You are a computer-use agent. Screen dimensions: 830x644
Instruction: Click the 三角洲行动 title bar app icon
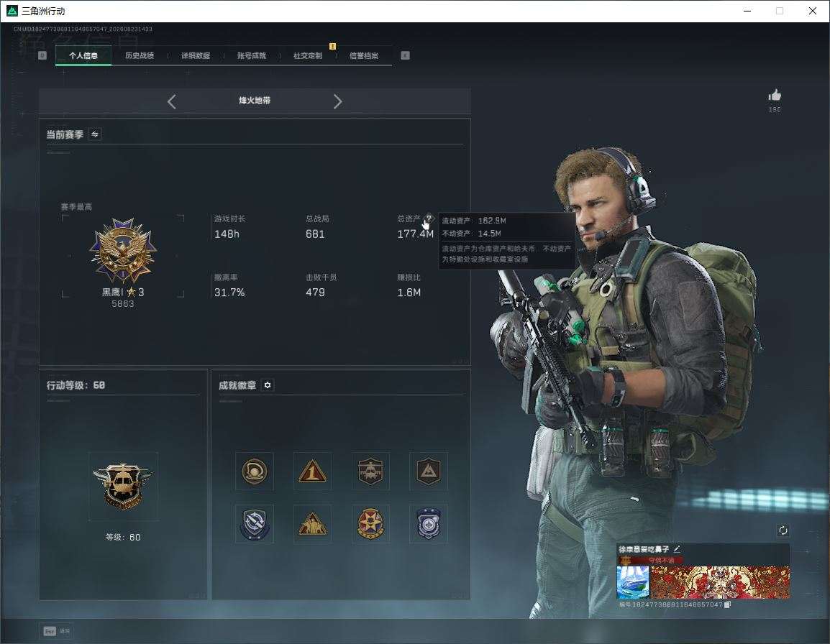point(12,11)
